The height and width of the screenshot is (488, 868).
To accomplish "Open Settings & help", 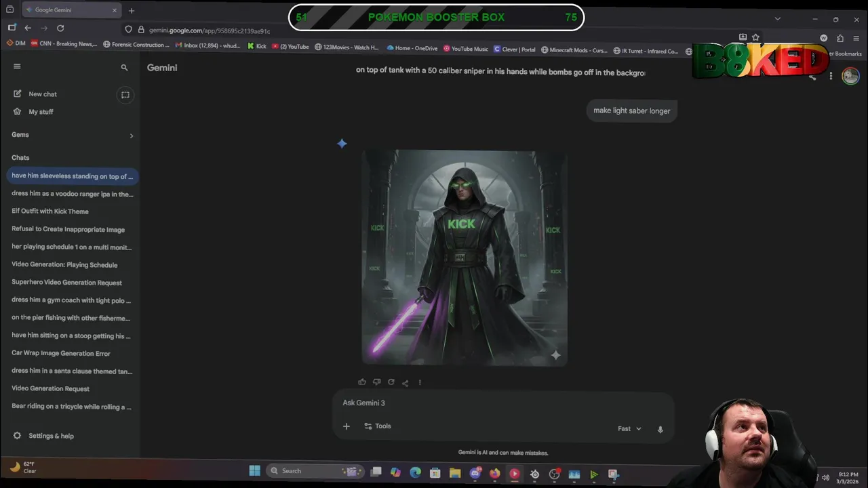I will 44,436.
